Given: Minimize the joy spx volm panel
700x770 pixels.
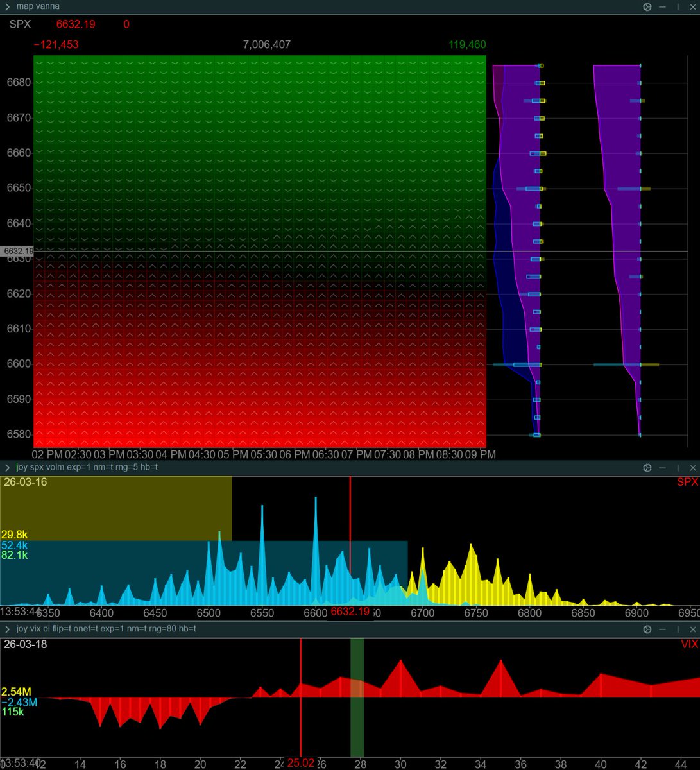Looking at the screenshot, I should (x=662, y=468).
